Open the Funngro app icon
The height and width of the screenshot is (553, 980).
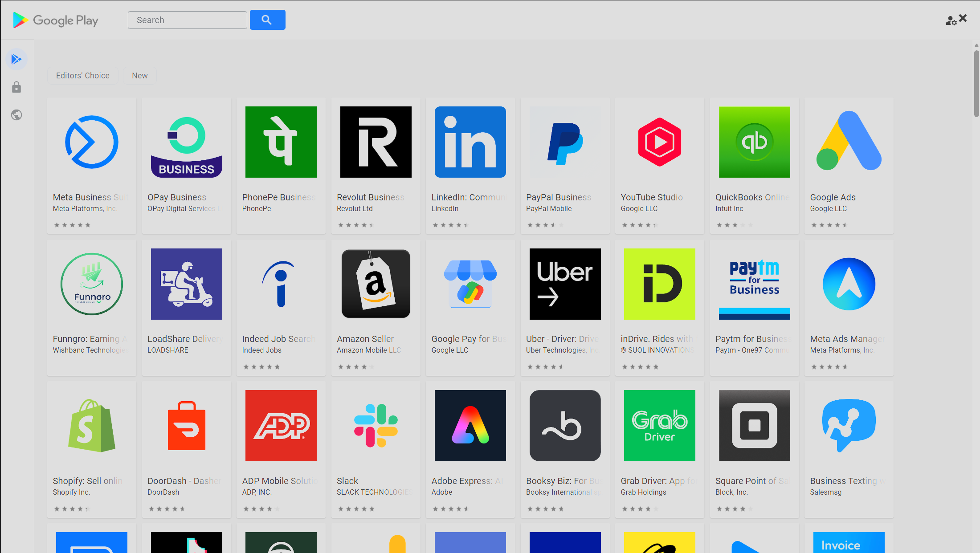[92, 284]
